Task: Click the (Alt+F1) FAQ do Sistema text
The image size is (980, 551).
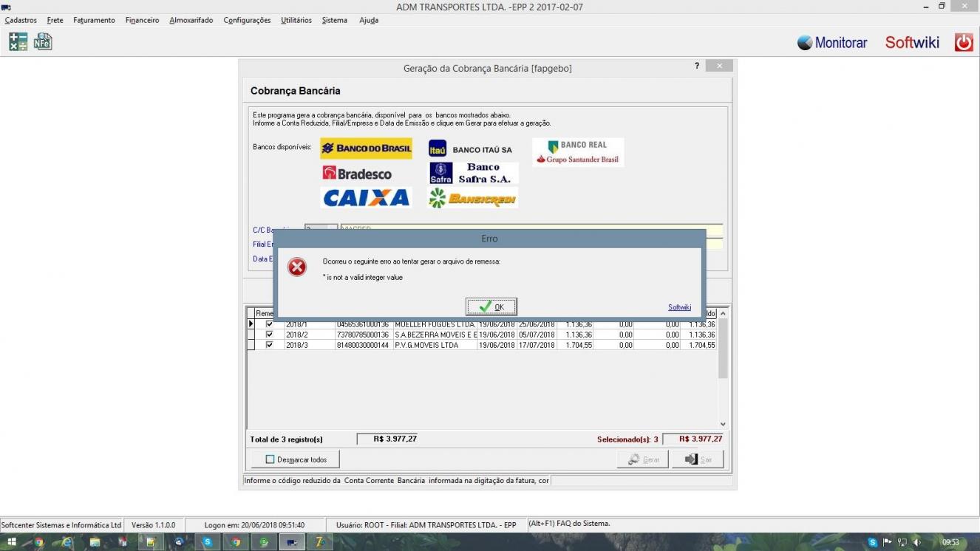Action: (569, 524)
